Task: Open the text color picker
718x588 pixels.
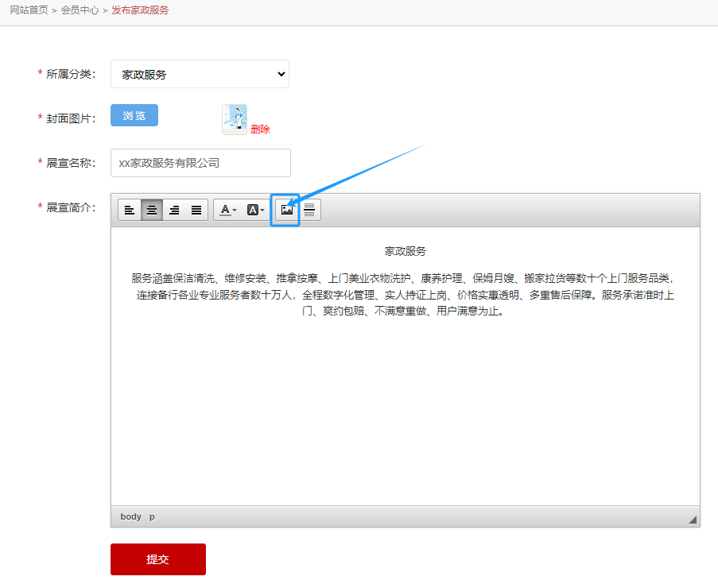Action: (x=228, y=210)
